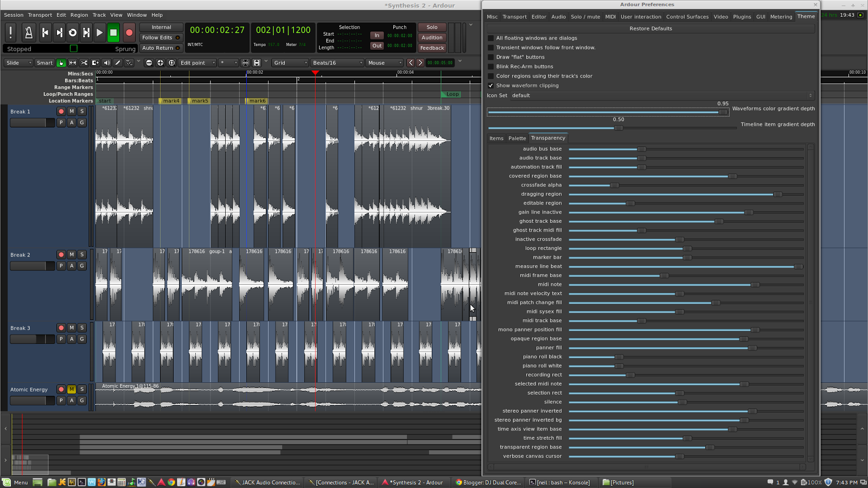The height and width of the screenshot is (488, 868).
Task: Open the Control Surfaces preferences tab
Action: coord(687,17)
